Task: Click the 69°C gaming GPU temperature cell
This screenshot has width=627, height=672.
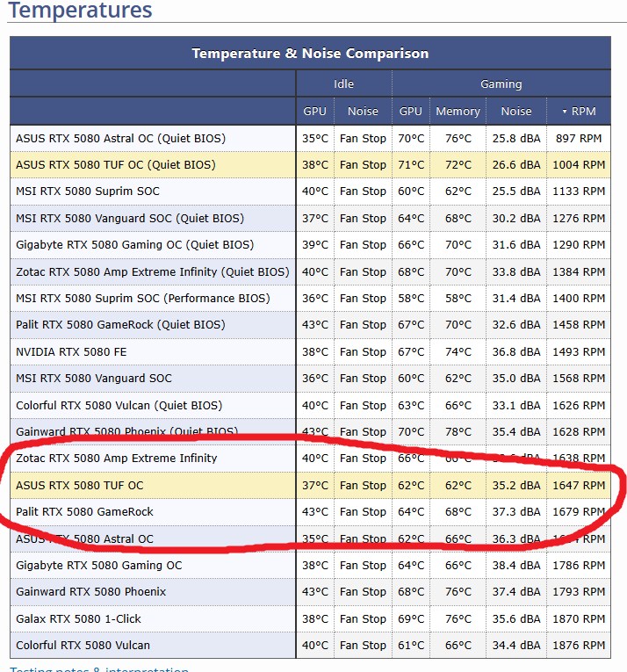Action: [x=411, y=619]
